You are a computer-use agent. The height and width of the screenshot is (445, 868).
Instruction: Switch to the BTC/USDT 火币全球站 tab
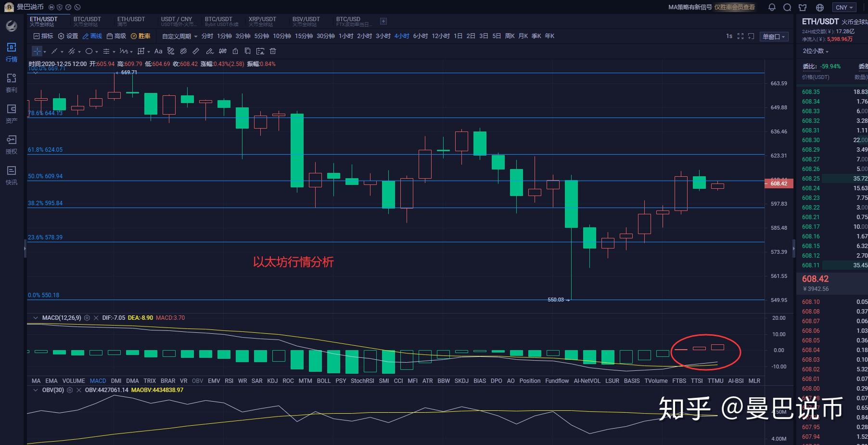pos(87,21)
